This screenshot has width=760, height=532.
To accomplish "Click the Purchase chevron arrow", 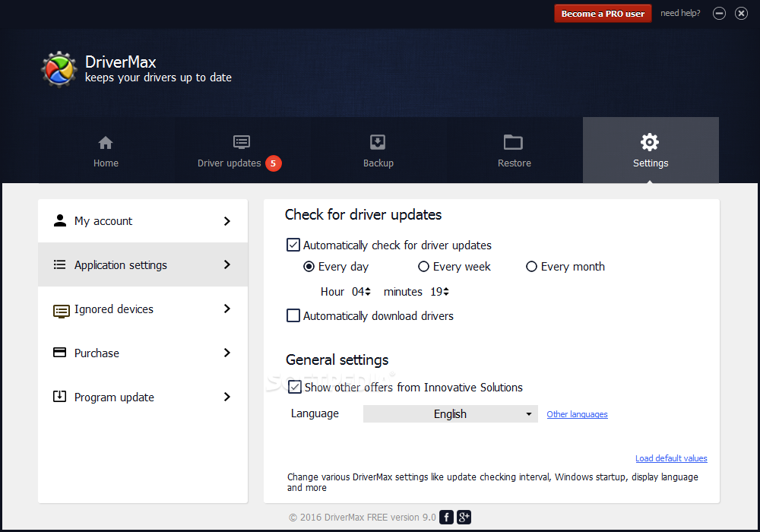I will tap(226, 353).
